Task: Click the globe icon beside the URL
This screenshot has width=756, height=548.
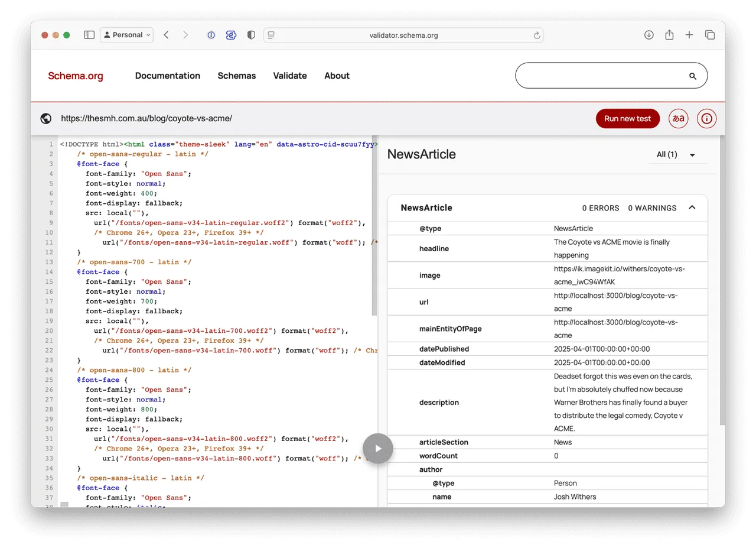Action: 46,118
